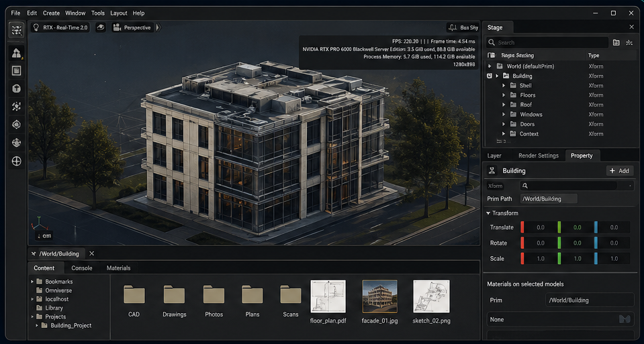Click the top selection-mode tool in the left toolbar

[x=16, y=30]
